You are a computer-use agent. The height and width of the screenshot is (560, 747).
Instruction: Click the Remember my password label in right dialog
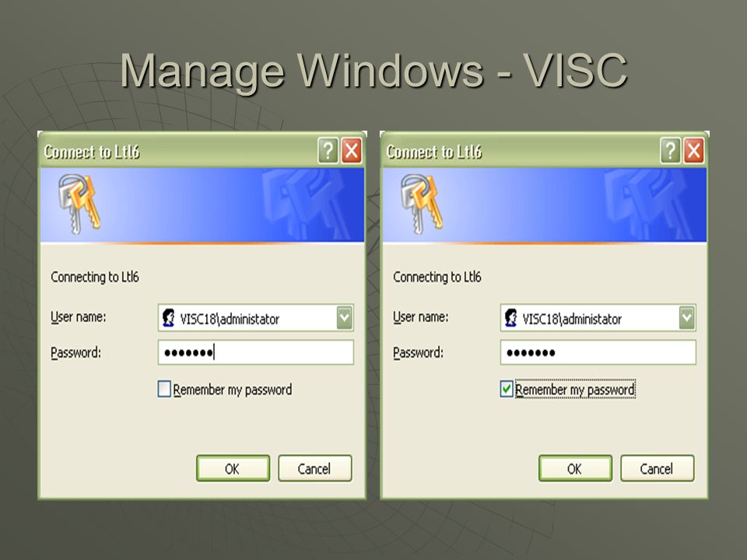tap(575, 390)
